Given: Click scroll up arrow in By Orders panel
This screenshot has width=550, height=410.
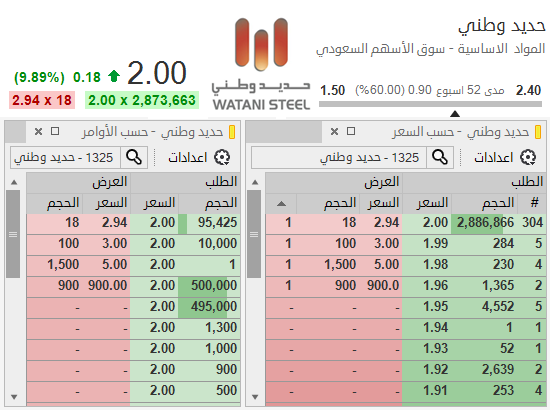Looking at the screenshot, I should [x=14, y=182].
